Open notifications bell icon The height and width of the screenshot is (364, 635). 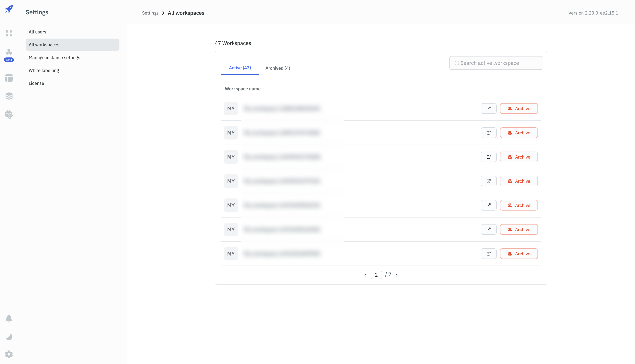[x=9, y=318]
